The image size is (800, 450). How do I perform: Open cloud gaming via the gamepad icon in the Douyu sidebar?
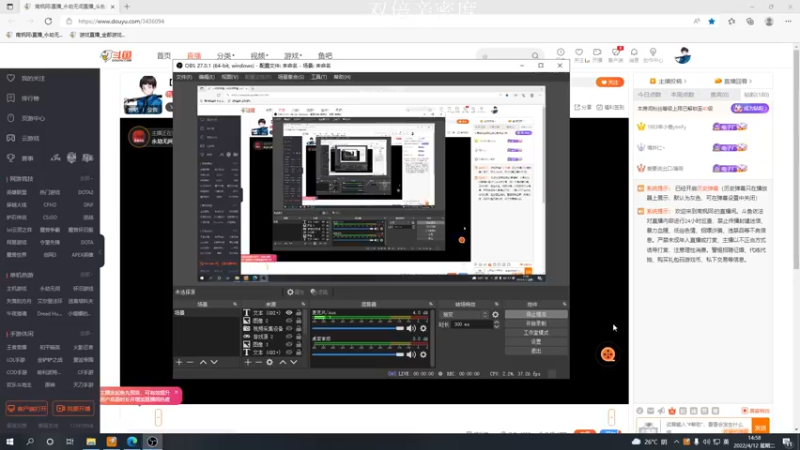pos(11,138)
